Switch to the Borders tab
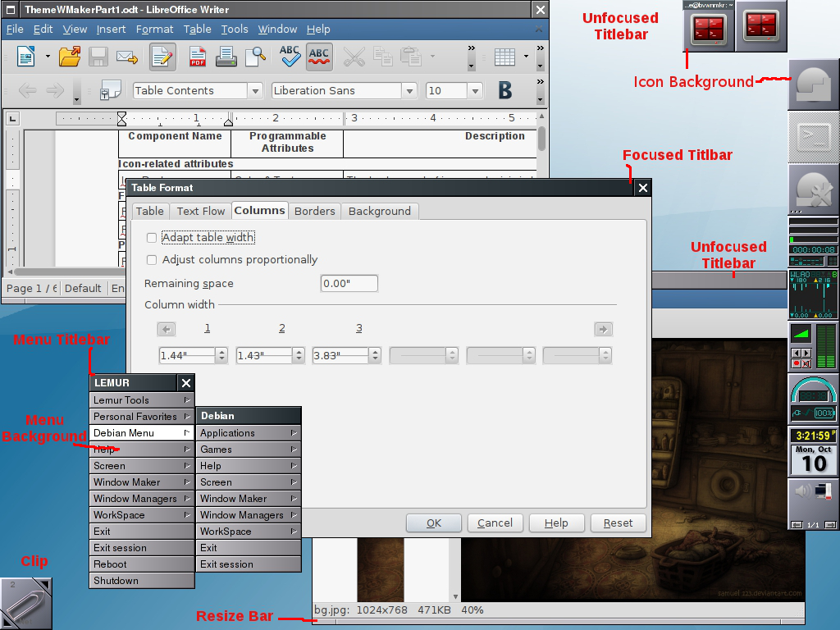 coord(315,211)
